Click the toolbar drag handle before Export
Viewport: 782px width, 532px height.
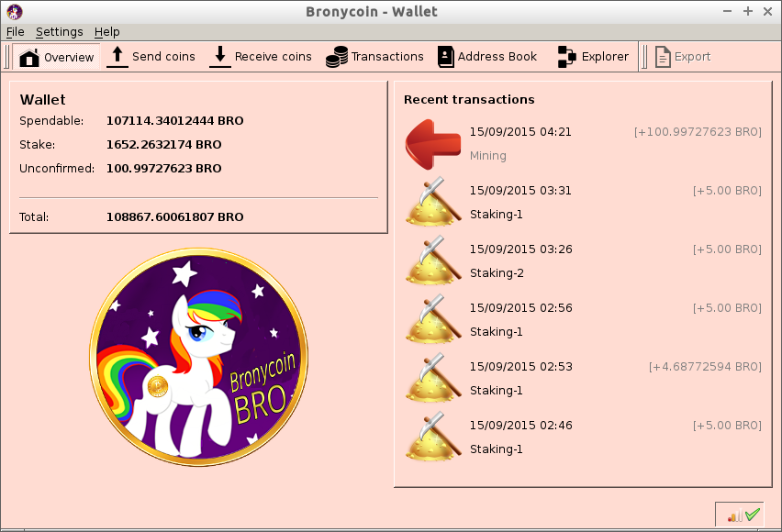coord(644,57)
